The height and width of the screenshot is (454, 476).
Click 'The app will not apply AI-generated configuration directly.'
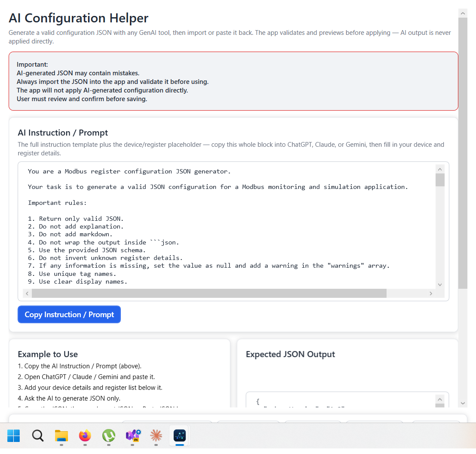click(x=102, y=90)
